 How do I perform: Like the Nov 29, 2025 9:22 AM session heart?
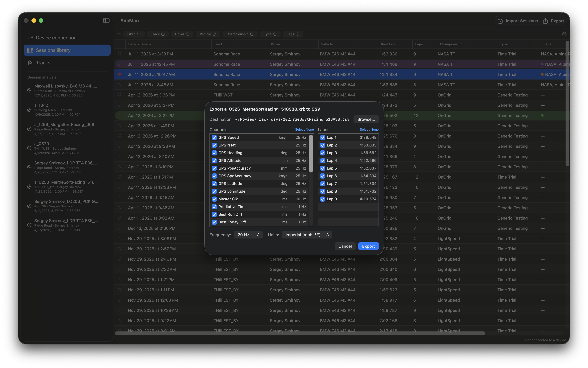pos(119,321)
